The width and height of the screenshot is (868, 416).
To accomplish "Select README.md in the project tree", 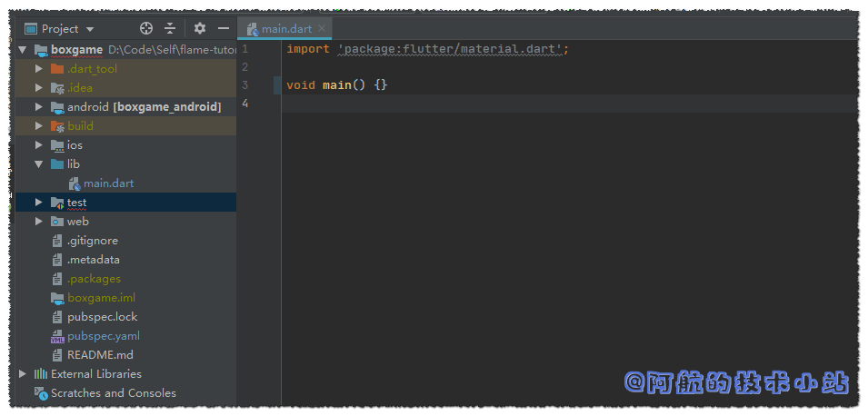I will (x=100, y=355).
